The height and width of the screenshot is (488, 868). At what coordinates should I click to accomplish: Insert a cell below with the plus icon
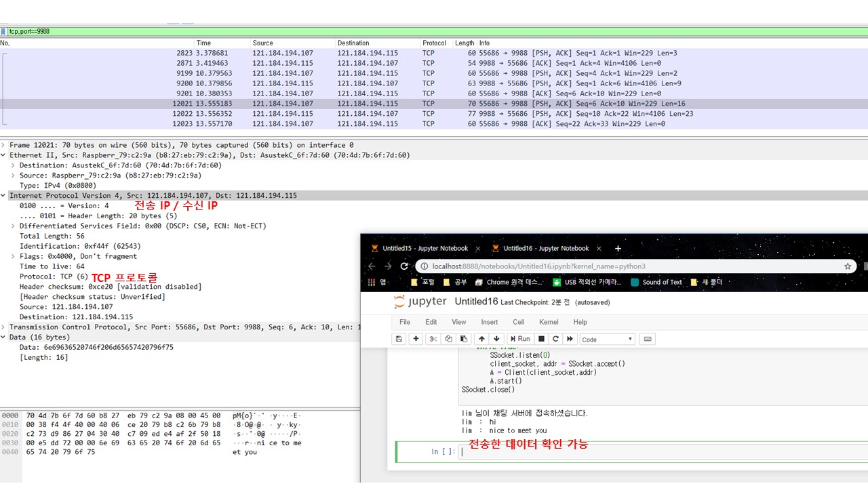416,339
